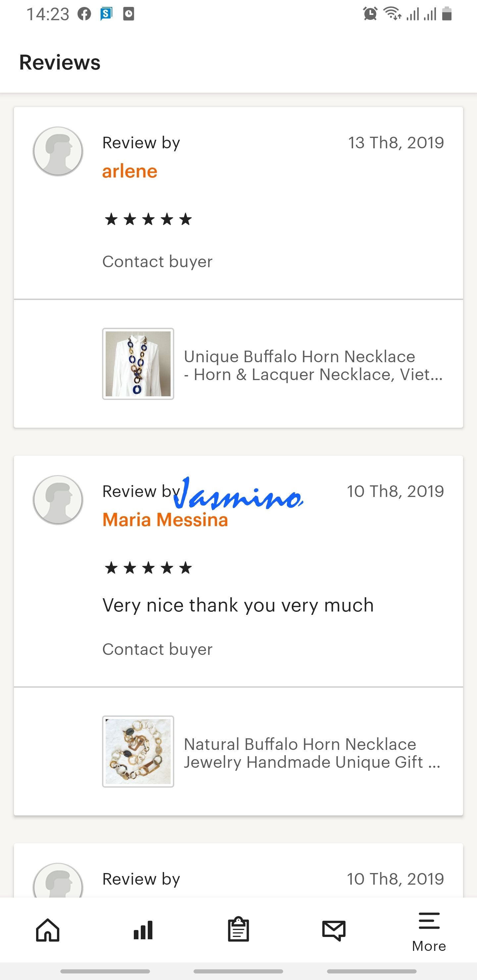Open Natural Buffalo Horn Necklace thumbnail
Screen dimensions: 477x980
[138, 751]
